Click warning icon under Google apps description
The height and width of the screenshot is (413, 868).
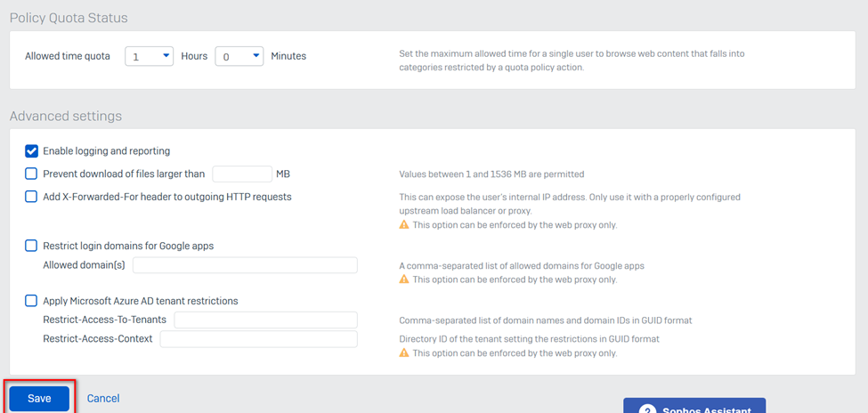point(404,279)
